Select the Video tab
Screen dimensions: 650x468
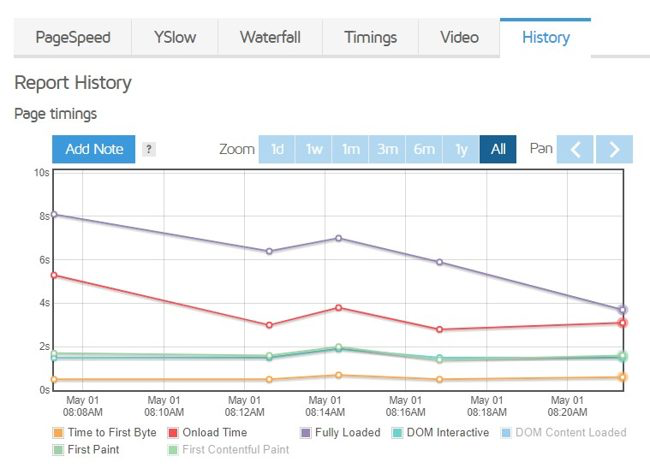click(459, 37)
